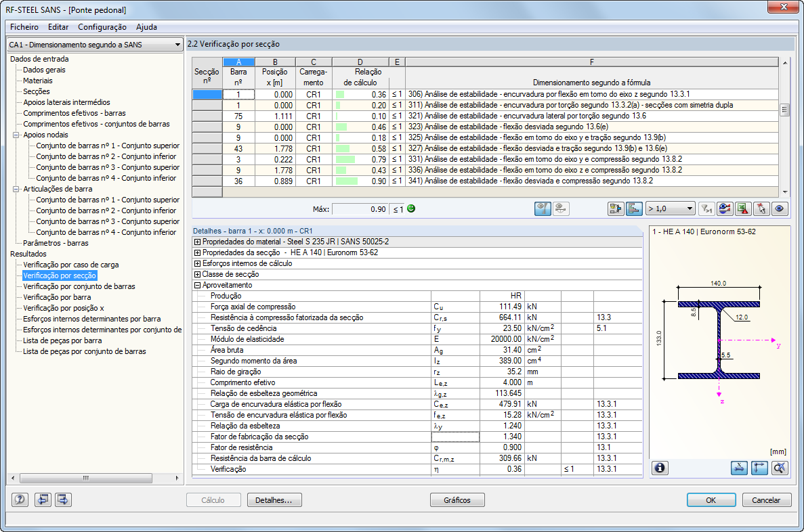The image size is (804, 532).
Task: Export the table to Excel
Action: 743,208
